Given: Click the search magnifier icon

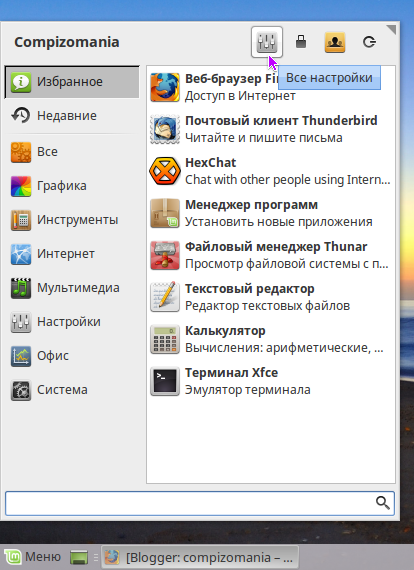Looking at the screenshot, I should click(383, 503).
